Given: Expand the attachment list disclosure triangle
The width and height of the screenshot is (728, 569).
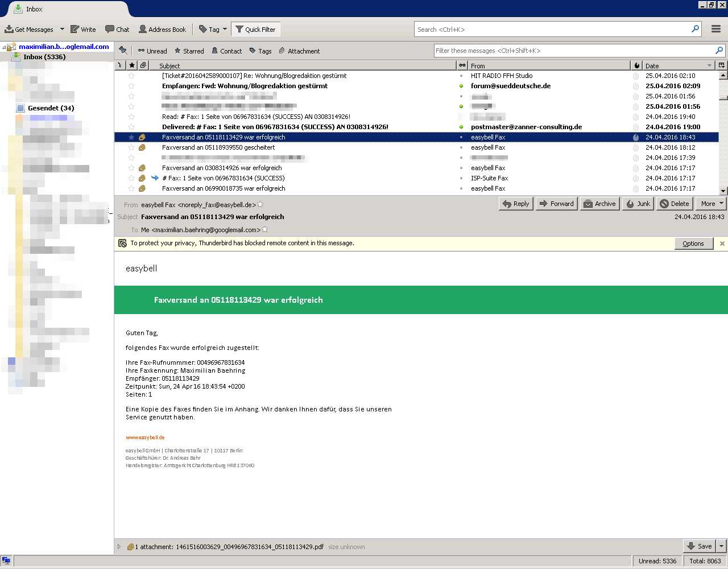Looking at the screenshot, I should coord(119,547).
